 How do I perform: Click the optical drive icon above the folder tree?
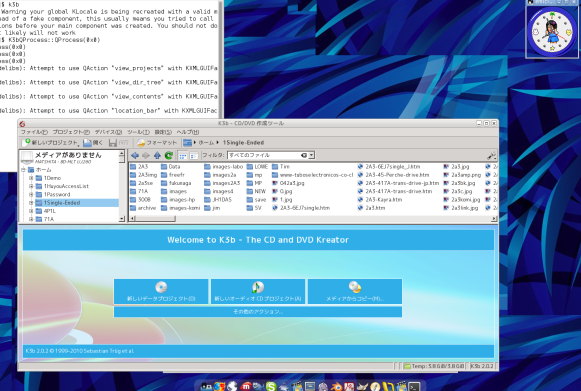click(27, 158)
